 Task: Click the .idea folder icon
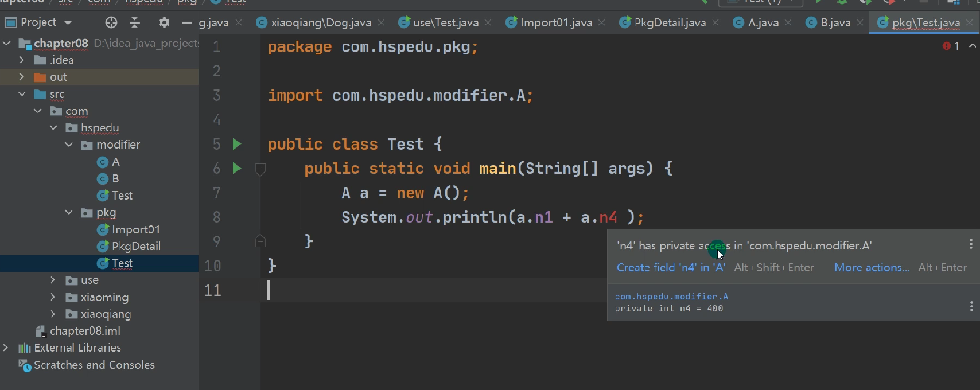tap(40, 60)
